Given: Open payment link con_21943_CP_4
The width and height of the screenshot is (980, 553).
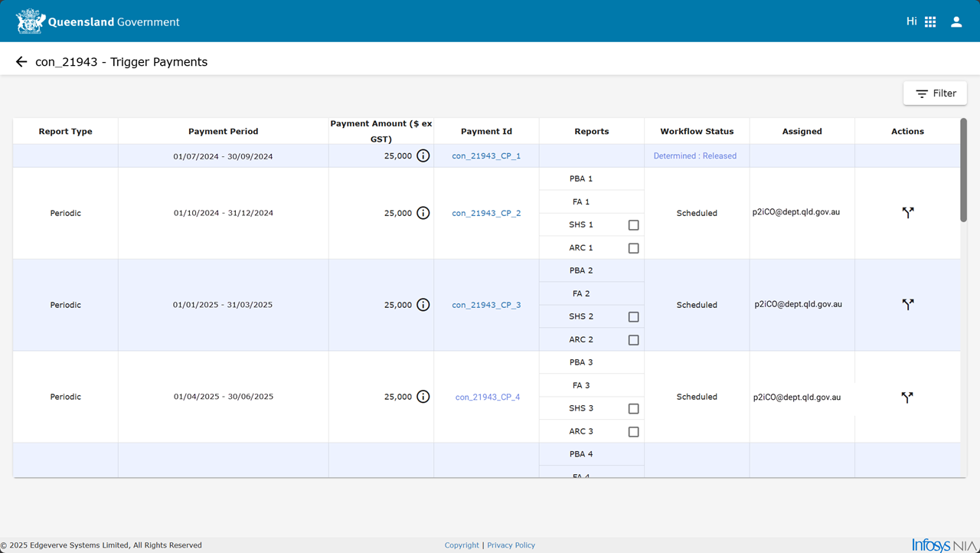Looking at the screenshot, I should 488,397.
